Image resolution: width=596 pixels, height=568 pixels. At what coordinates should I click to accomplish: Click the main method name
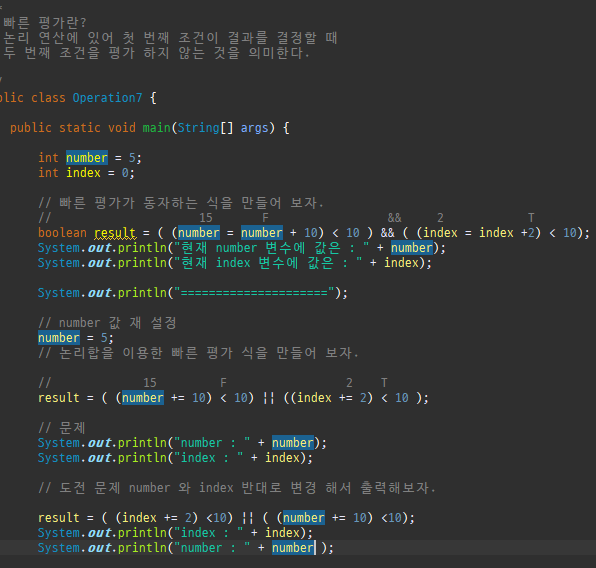(156, 128)
